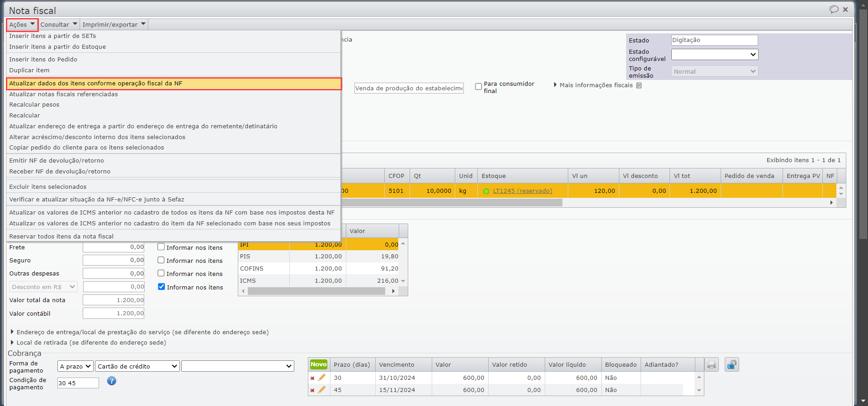Click the Frete value field

(113, 247)
